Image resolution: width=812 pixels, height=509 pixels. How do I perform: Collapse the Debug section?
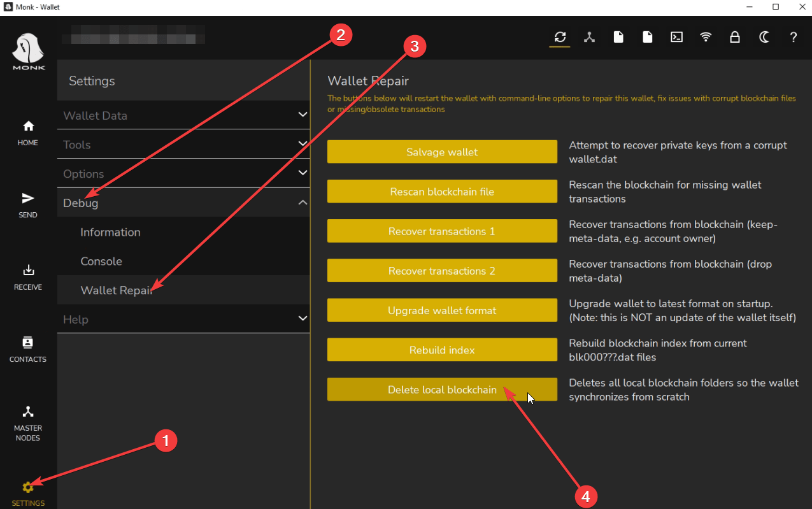point(183,203)
